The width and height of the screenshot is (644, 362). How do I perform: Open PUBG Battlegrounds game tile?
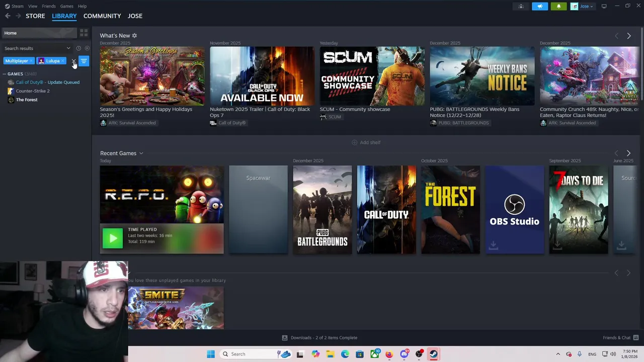tap(323, 210)
